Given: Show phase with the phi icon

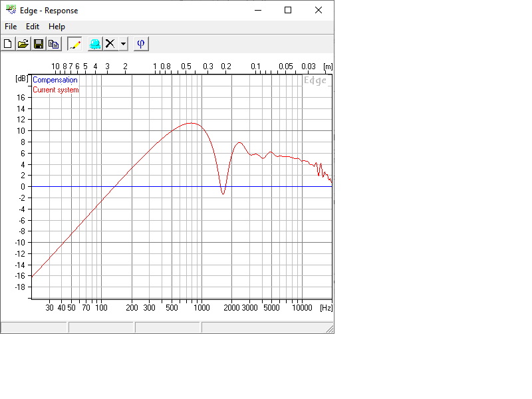Looking at the screenshot, I should 141,44.
